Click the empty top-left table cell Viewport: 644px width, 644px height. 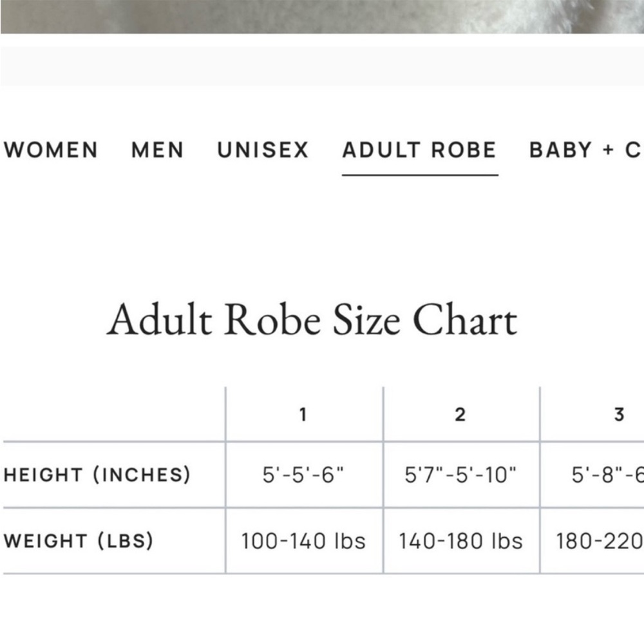(x=113, y=414)
